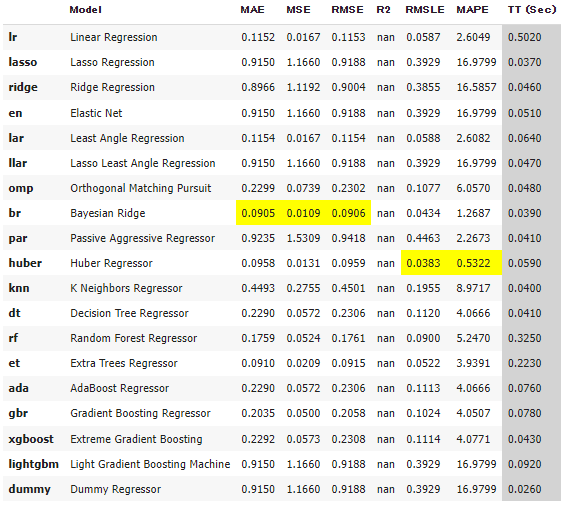The image size is (568, 508).
Task: Click the TT (Sec) column header
Action: pos(532,10)
